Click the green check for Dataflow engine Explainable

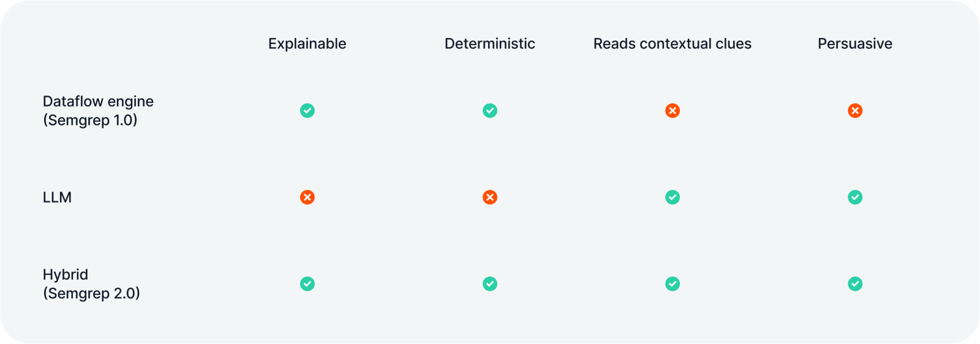tap(307, 111)
